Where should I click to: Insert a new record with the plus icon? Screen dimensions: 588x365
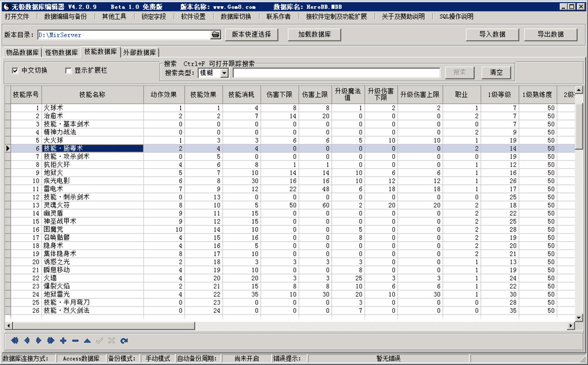click(62, 341)
